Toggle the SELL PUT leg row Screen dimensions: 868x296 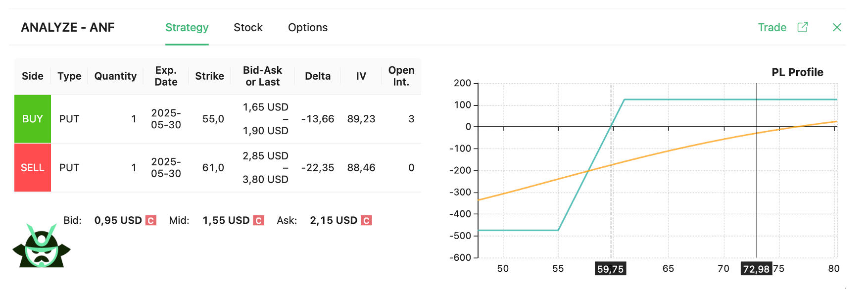223,167
